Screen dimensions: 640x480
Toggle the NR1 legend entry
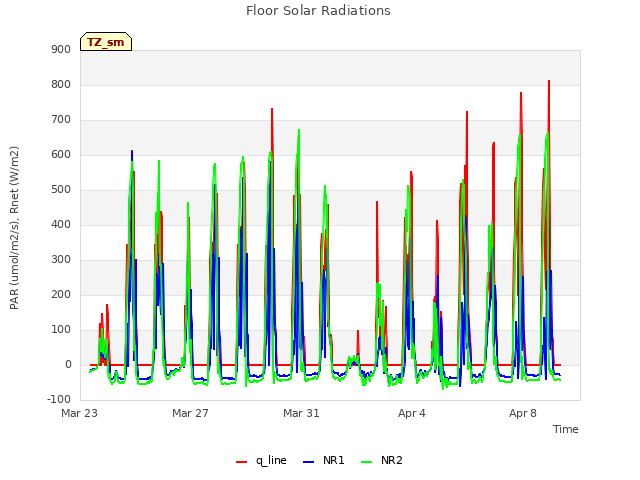[x=324, y=460]
